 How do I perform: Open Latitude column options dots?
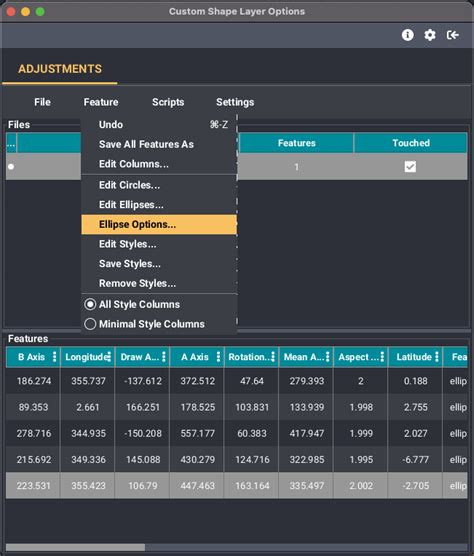(x=436, y=357)
